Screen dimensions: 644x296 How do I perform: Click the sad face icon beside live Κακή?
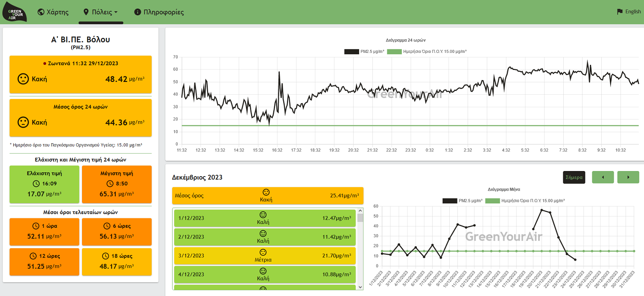(23, 79)
